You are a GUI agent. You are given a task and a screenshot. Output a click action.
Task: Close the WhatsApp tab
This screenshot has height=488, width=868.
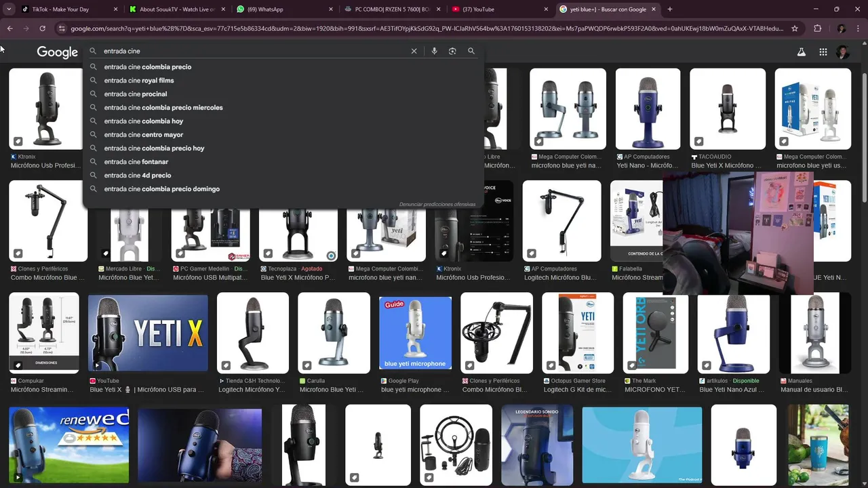coord(331,9)
